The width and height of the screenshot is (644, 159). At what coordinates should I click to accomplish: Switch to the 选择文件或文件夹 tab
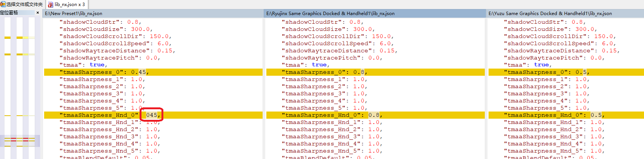click(22, 5)
